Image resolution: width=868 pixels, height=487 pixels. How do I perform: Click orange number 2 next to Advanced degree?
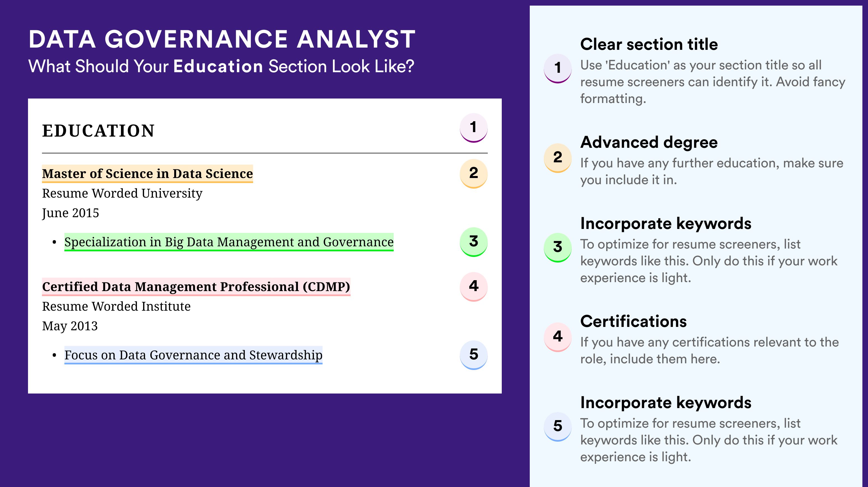558,158
